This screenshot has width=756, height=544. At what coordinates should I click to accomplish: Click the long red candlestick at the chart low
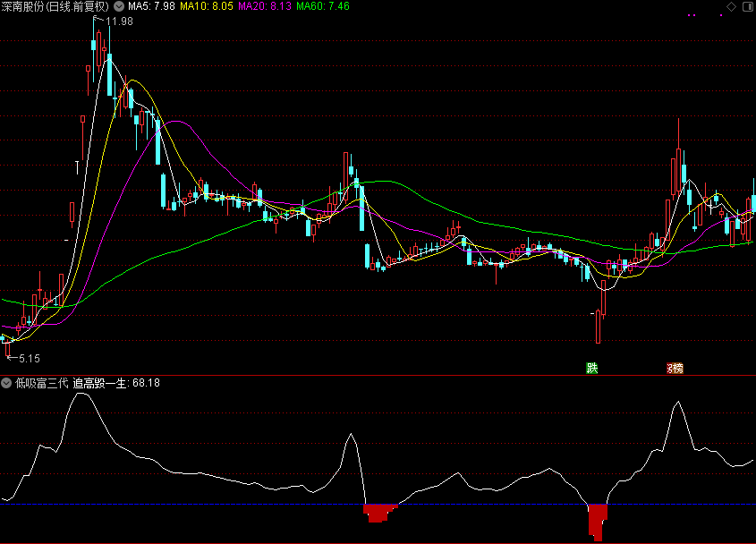[598, 327]
